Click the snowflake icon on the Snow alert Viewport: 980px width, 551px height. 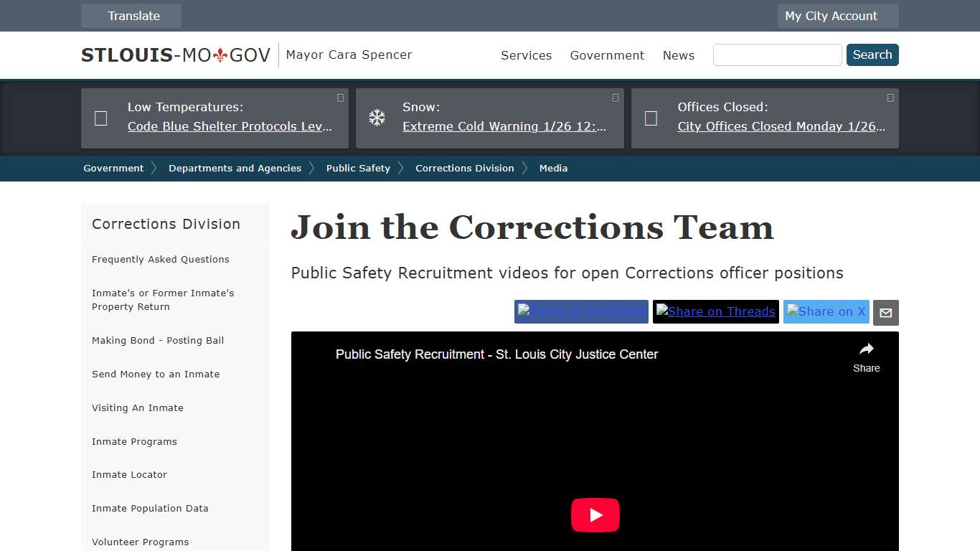(377, 116)
